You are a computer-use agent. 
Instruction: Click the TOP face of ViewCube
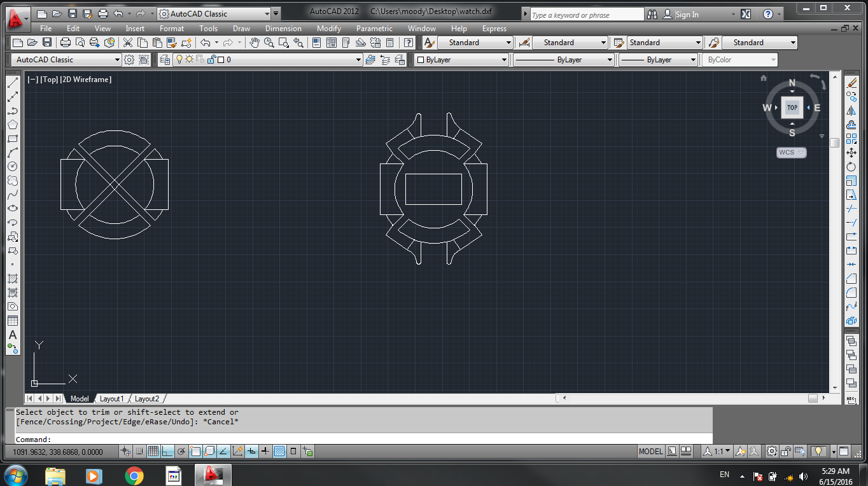(x=792, y=108)
